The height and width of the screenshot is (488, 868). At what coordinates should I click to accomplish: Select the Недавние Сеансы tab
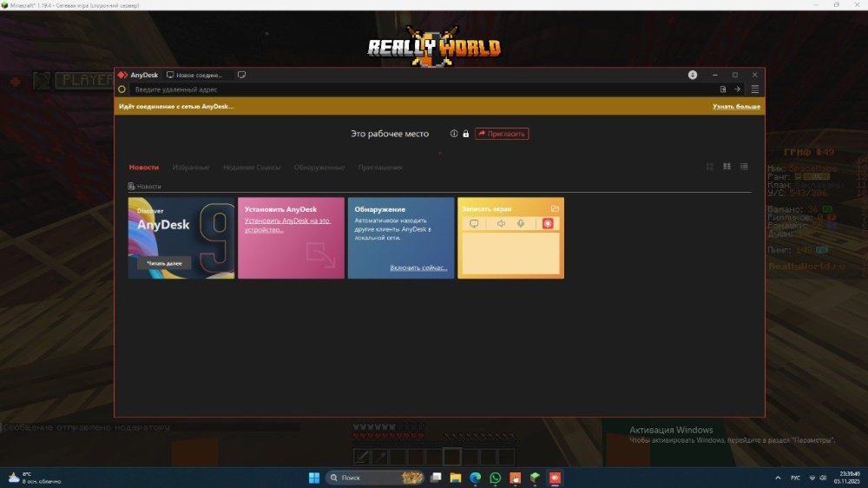click(252, 168)
